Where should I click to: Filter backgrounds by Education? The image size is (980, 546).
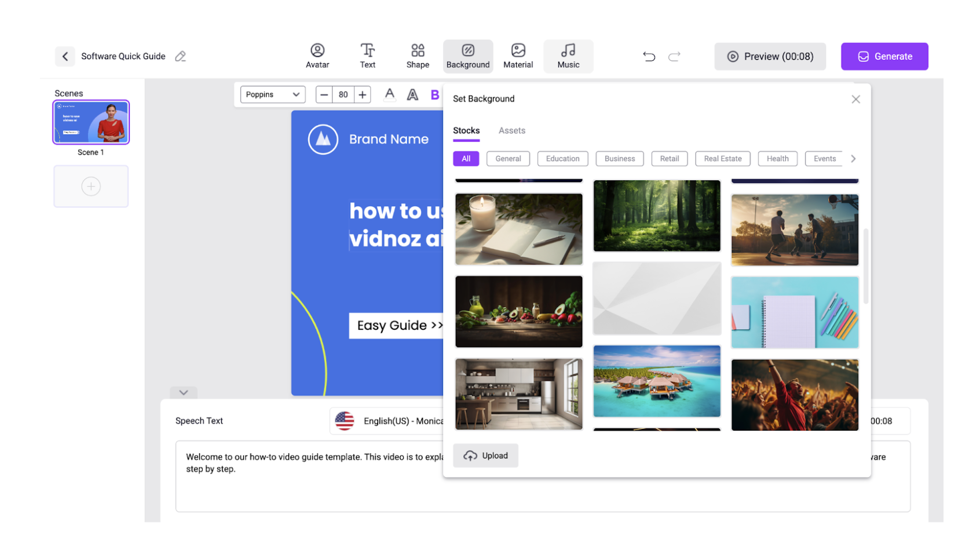coord(562,159)
